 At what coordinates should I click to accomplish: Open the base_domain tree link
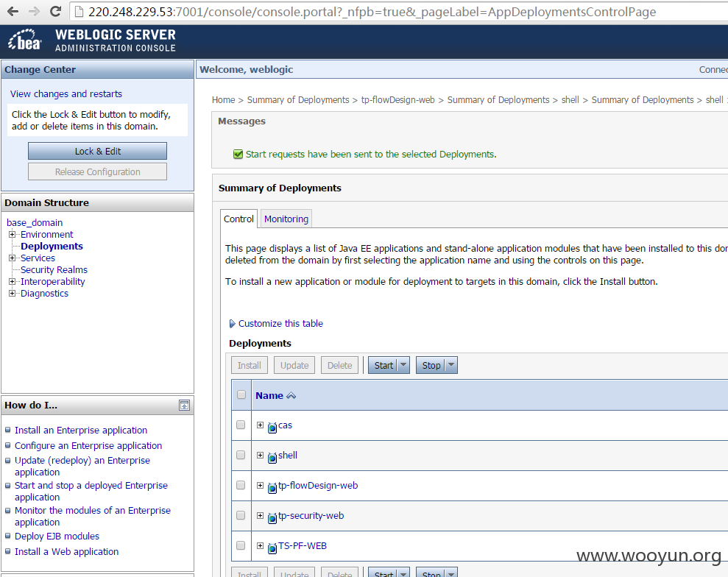(35, 222)
